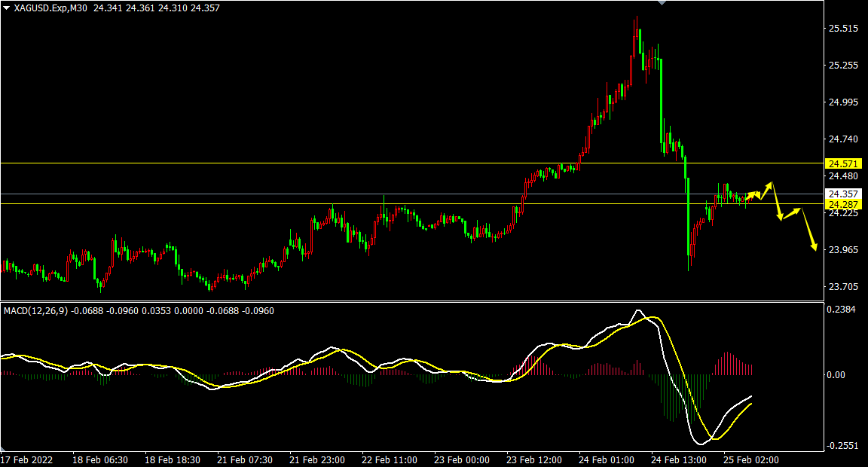This screenshot has height=467, width=868.
Task: Click the 24.480 value on the price axis
Action: (843, 176)
